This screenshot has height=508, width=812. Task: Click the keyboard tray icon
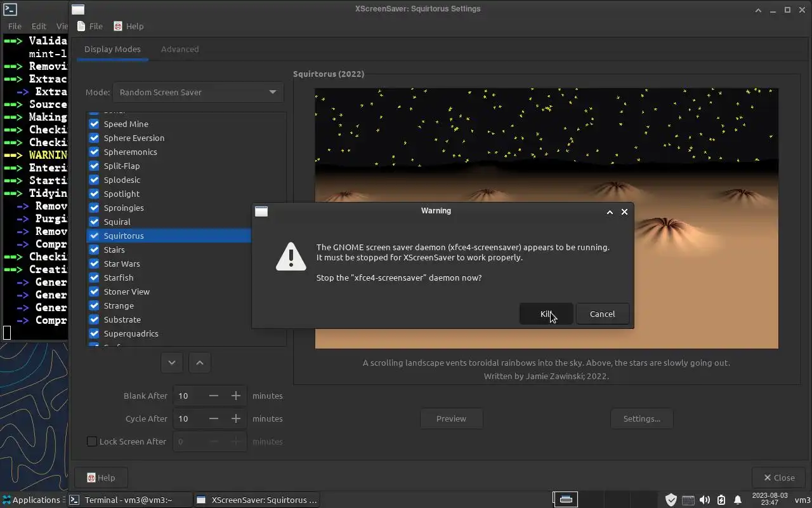click(x=688, y=500)
